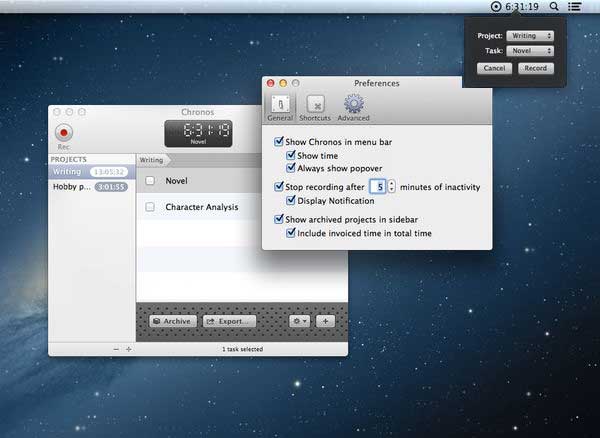
Task: Toggle Always show popover checkbox
Action: [291, 168]
